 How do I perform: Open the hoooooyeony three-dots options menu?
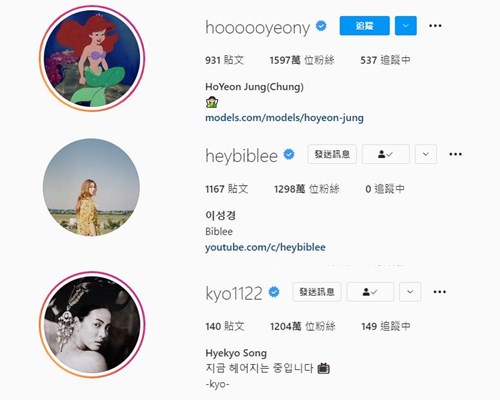tap(435, 26)
